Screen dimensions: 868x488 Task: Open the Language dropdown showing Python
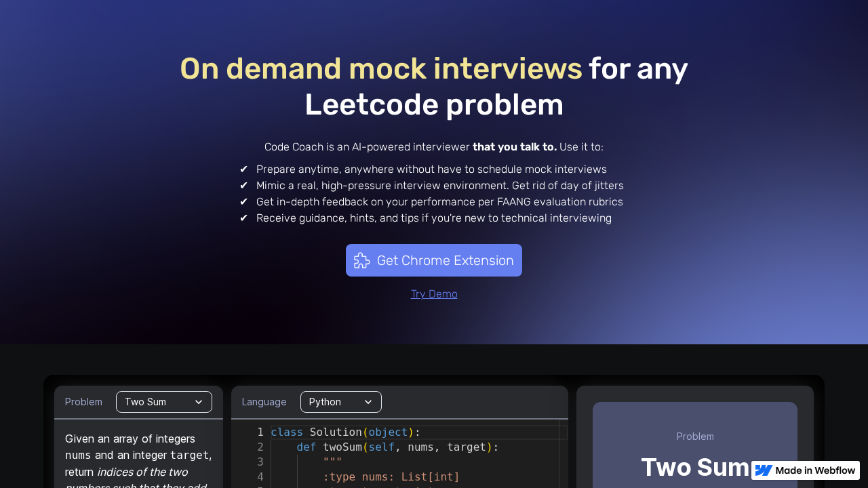tap(340, 402)
